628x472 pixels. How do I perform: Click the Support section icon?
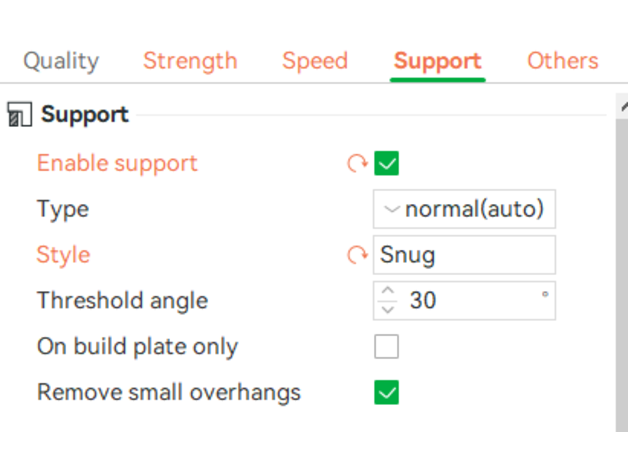pos(18,116)
